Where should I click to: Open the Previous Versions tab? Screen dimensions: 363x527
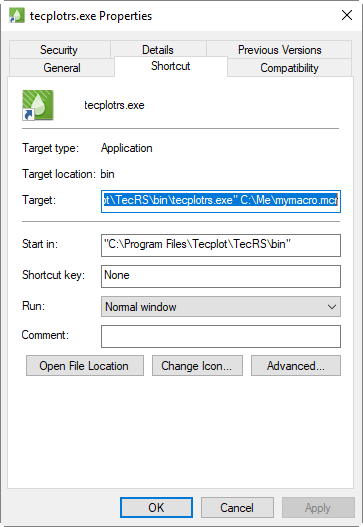(x=279, y=50)
